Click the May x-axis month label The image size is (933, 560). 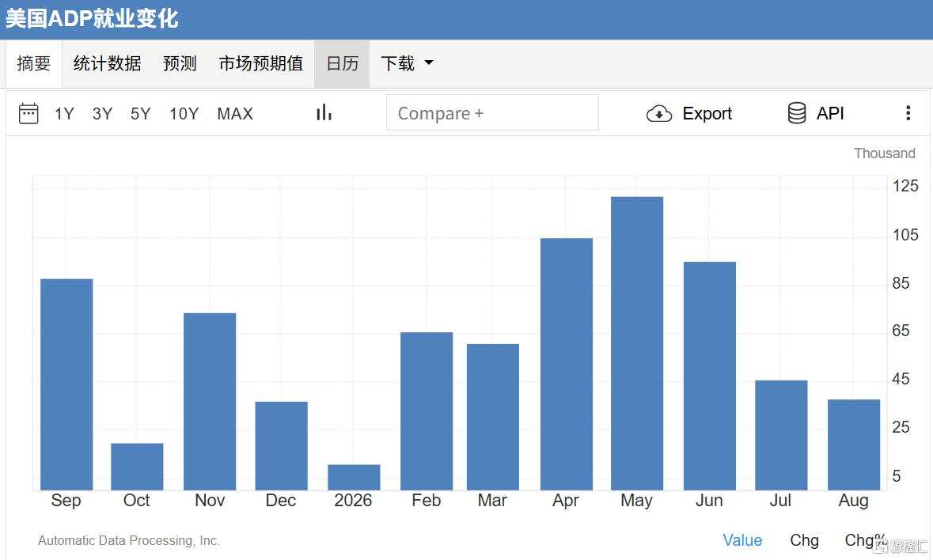[637, 501]
